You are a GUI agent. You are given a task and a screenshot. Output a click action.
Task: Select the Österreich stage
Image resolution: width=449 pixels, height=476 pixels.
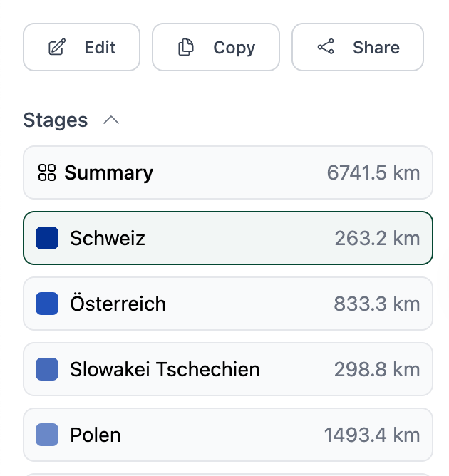point(228,304)
